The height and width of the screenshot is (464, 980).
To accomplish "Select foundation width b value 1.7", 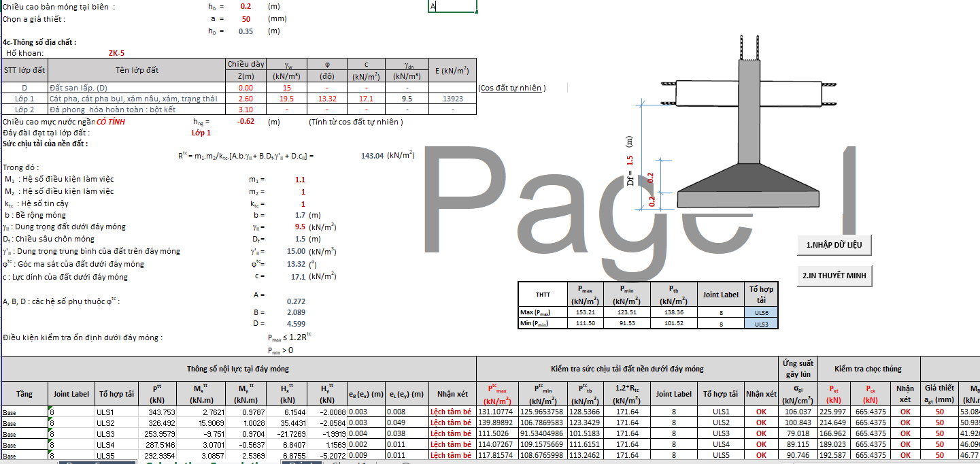I will [300, 215].
